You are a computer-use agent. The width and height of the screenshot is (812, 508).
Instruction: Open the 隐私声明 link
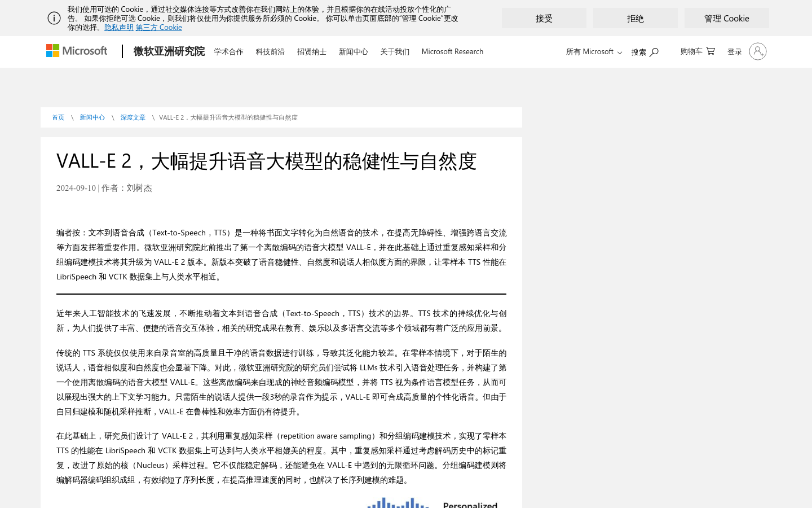click(x=119, y=27)
